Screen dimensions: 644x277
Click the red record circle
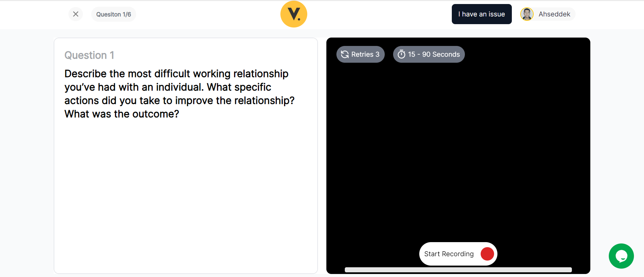coord(487,254)
